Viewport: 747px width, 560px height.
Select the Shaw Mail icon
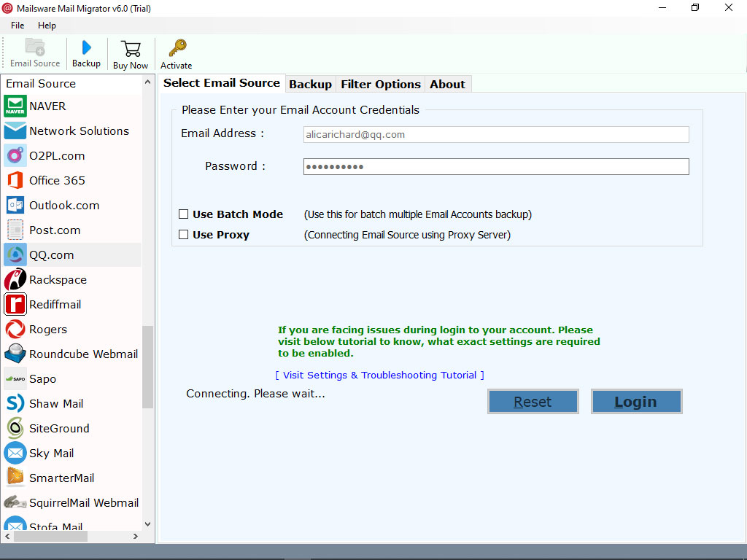click(15, 403)
